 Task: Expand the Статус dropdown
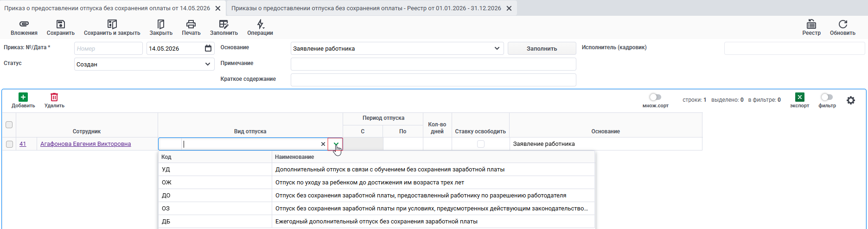[208, 64]
